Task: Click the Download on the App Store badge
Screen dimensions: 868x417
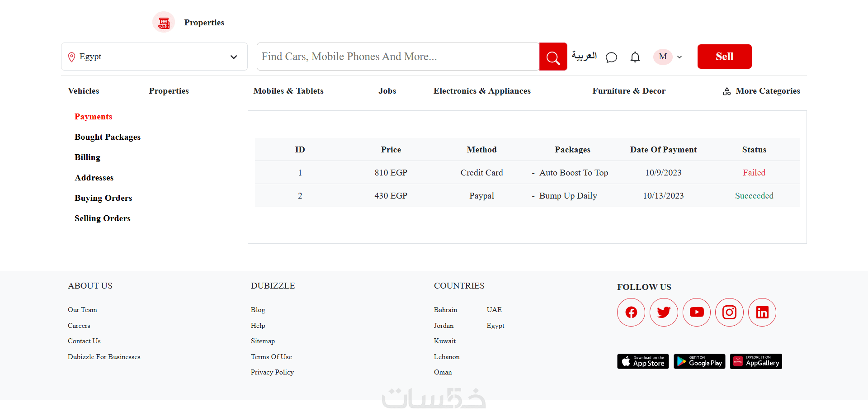Action: [643, 361]
